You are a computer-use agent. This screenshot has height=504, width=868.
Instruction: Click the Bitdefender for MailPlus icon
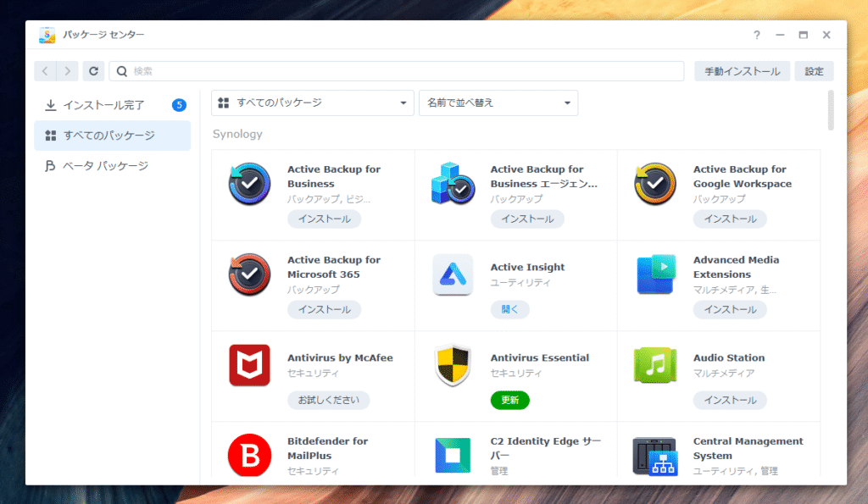250,456
